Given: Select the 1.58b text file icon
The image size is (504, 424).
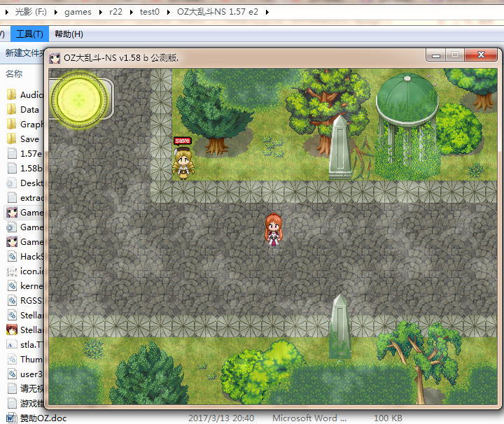Looking at the screenshot, I should (x=12, y=169).
